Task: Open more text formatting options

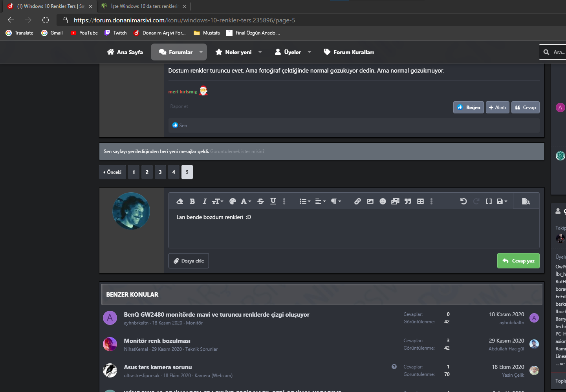Action: (284, 201)
